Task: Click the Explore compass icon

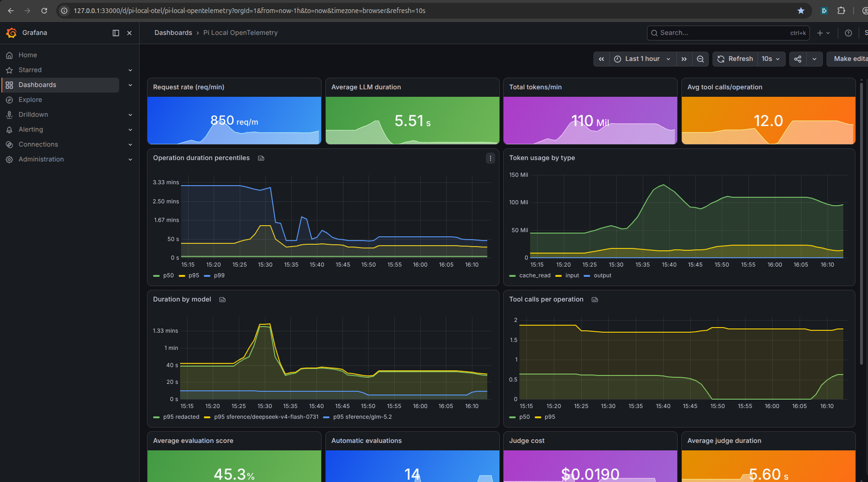Action: click(x=9, y=100)
